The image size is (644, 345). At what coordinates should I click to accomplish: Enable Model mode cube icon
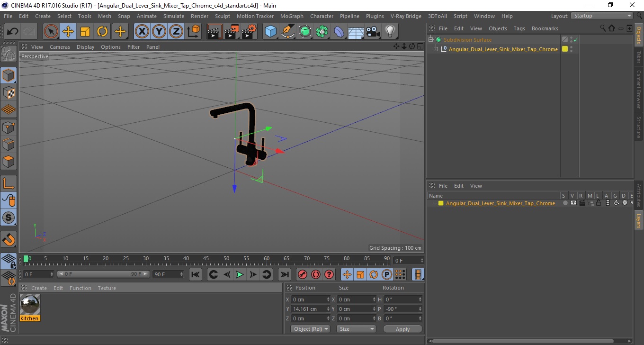[x=9, y=75]
